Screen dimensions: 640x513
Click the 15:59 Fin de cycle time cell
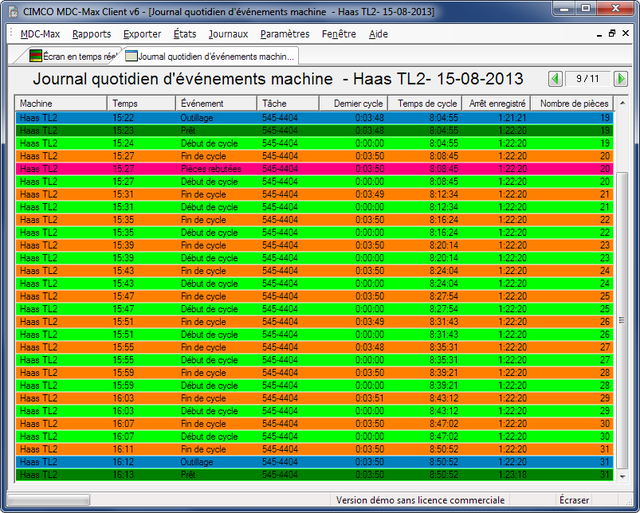point(123,373)
